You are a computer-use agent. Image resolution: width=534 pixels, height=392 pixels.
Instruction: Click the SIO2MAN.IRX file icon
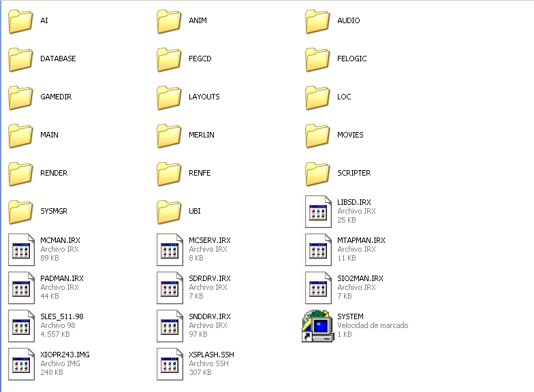coord(318,287)
